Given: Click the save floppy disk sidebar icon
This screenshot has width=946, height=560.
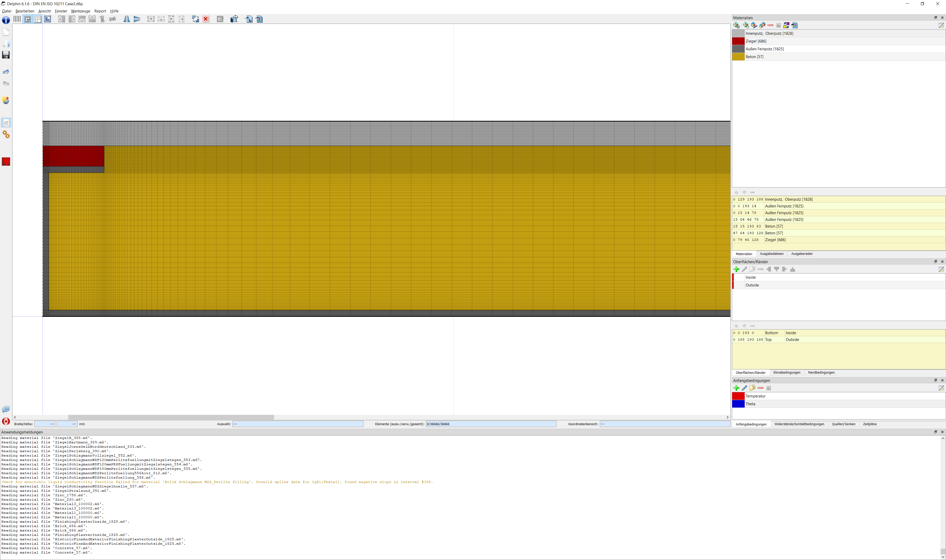Looking at the screenshot, I should pos(6,55).
